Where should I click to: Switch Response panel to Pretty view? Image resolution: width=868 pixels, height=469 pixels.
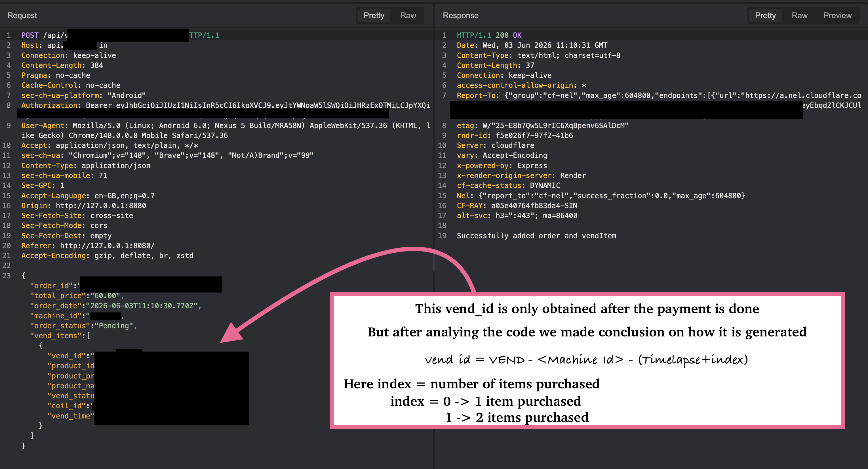coord(765,16)
